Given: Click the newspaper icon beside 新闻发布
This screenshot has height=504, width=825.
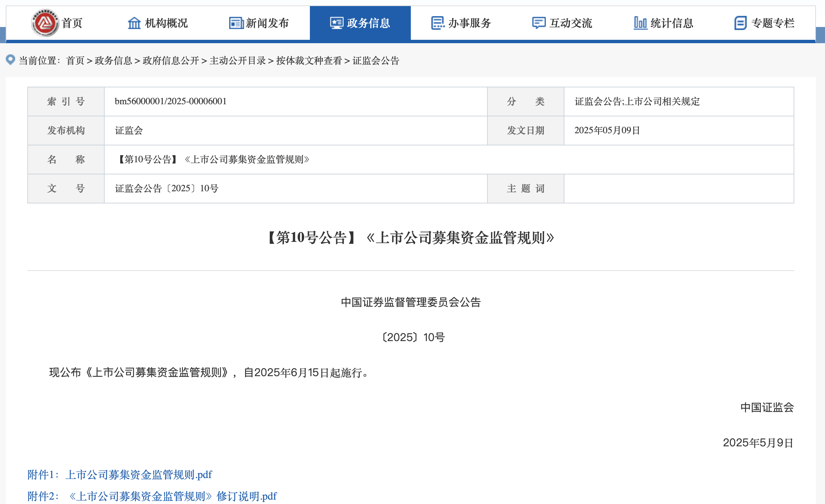Looking at the screenshot, I should pyautogui.click(x=236, y=23).
